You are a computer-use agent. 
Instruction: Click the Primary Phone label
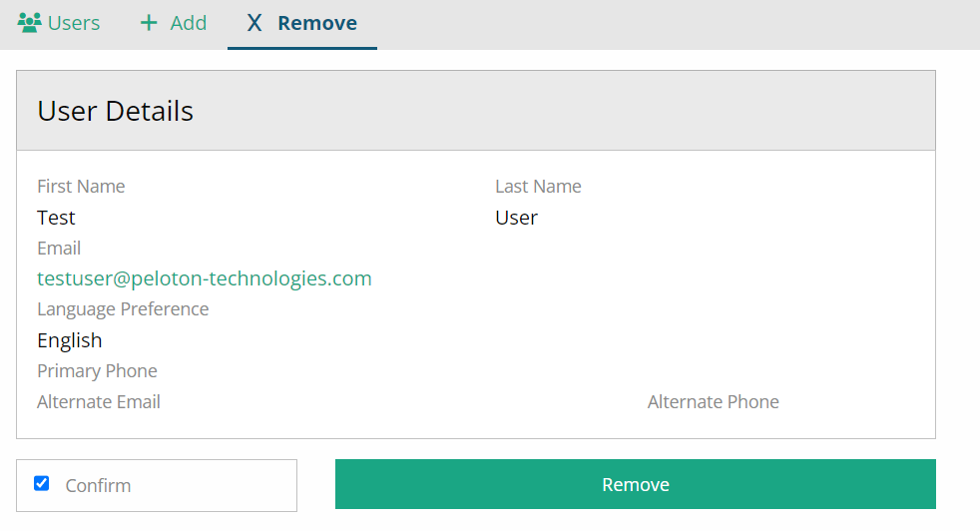tap(97, 371)
